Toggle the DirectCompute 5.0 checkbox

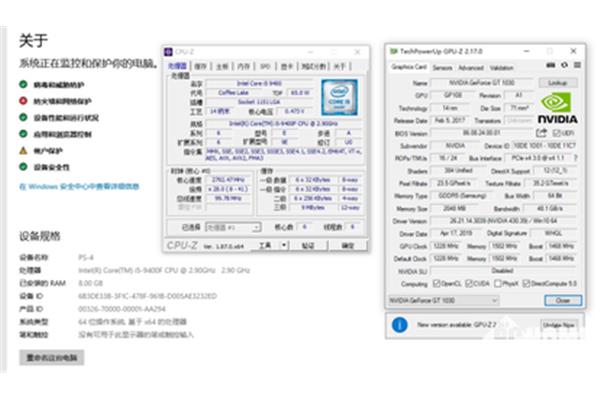526,284
